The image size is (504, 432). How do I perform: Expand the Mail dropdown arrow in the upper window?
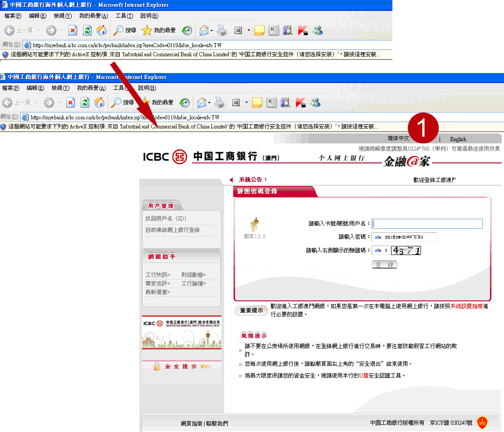click(211, 30)
